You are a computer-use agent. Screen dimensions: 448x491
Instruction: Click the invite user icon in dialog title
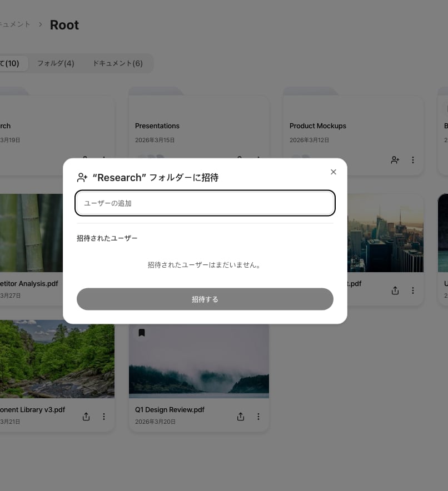pos(82,178)
